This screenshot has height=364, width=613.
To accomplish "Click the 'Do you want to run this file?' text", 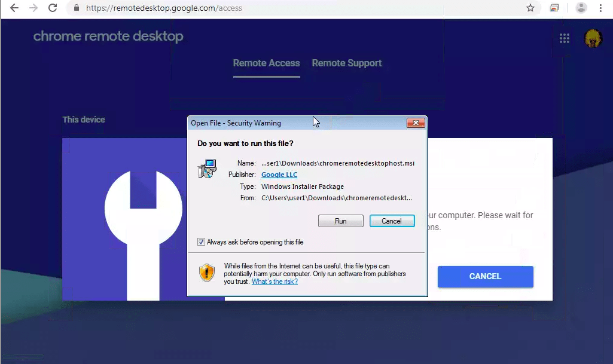I will pos(245,143).
